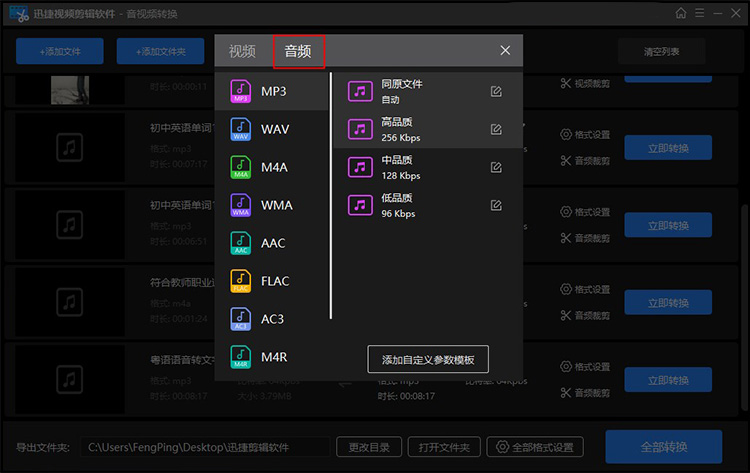750x473 pixels.
Task: Click the main file list scrollbar
Action: [744, 306]
